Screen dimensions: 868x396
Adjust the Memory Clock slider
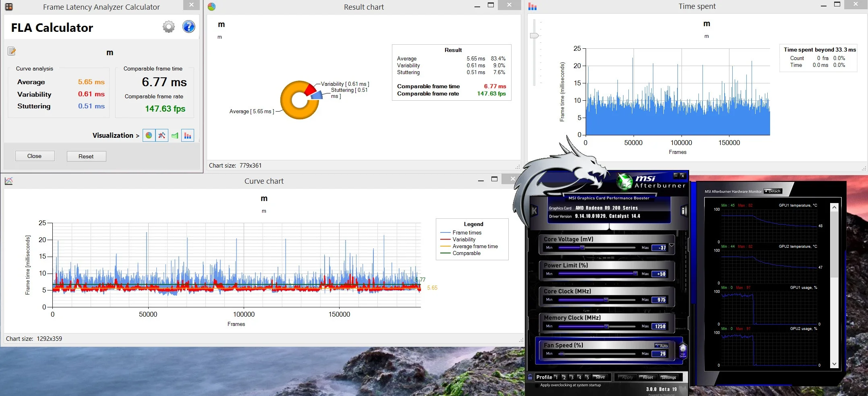click(606, 326)
